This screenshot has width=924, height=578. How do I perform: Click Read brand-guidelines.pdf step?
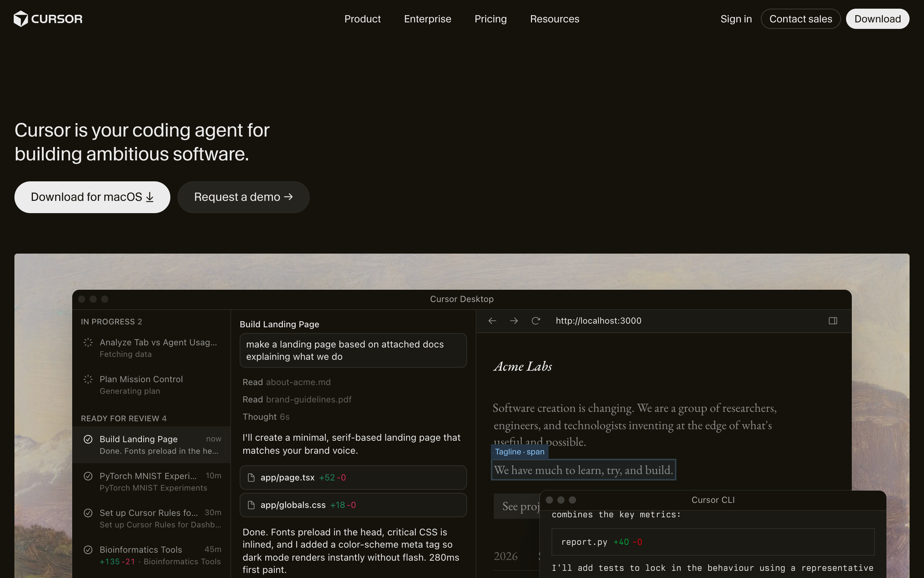[x=297, y=400]
